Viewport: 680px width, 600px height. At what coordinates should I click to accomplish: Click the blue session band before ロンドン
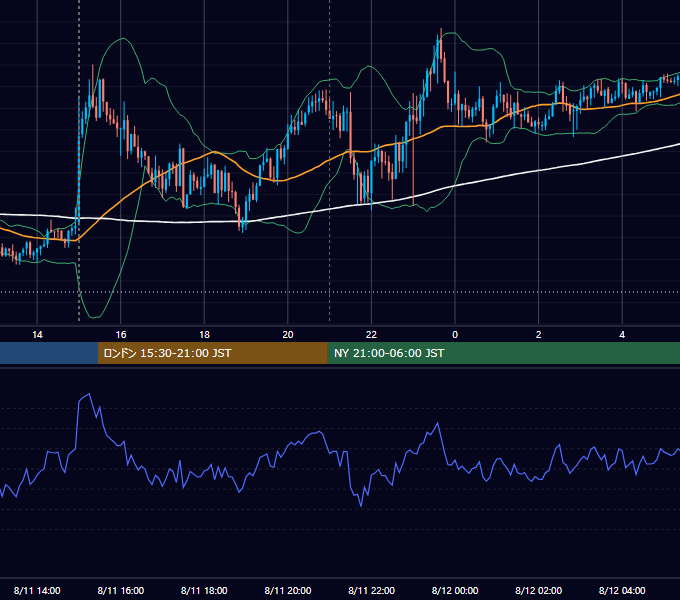click(x=49, y=353)
